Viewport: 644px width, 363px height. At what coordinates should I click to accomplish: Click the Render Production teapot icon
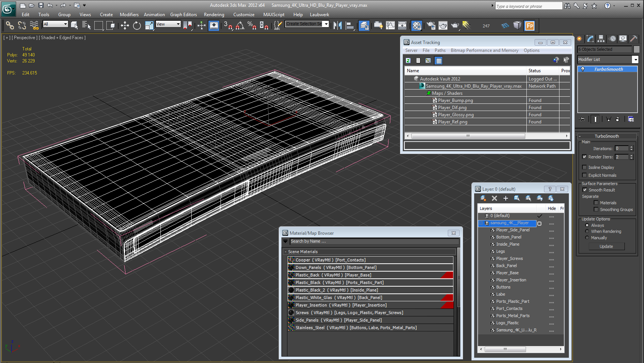[x=455, y=25]
